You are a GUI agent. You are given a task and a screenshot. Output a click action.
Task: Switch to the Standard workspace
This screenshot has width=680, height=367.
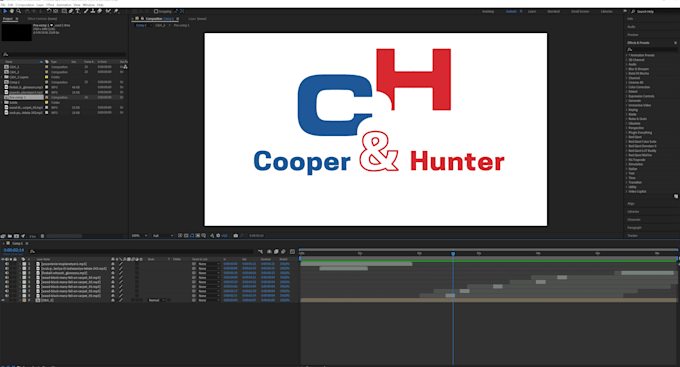pos(553,11)
